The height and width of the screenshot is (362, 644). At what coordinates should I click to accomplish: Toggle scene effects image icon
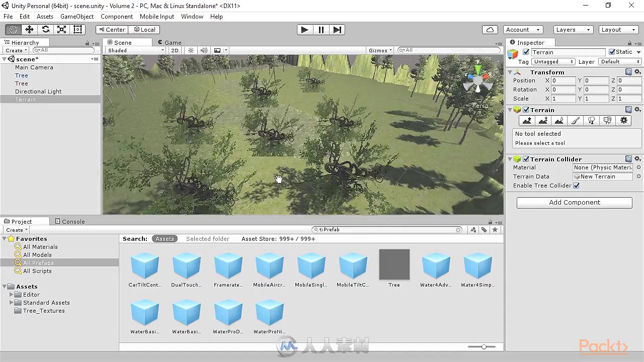tap(217, 50)
